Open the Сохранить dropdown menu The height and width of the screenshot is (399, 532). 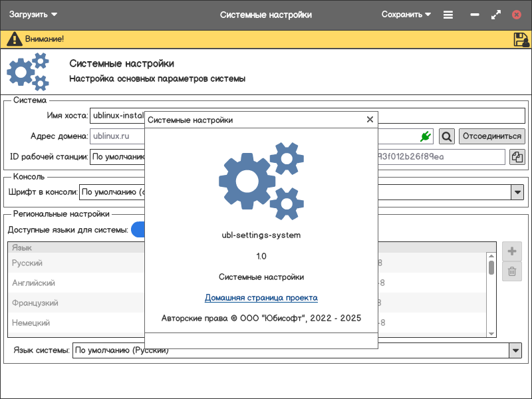click(x=406, y=15)
